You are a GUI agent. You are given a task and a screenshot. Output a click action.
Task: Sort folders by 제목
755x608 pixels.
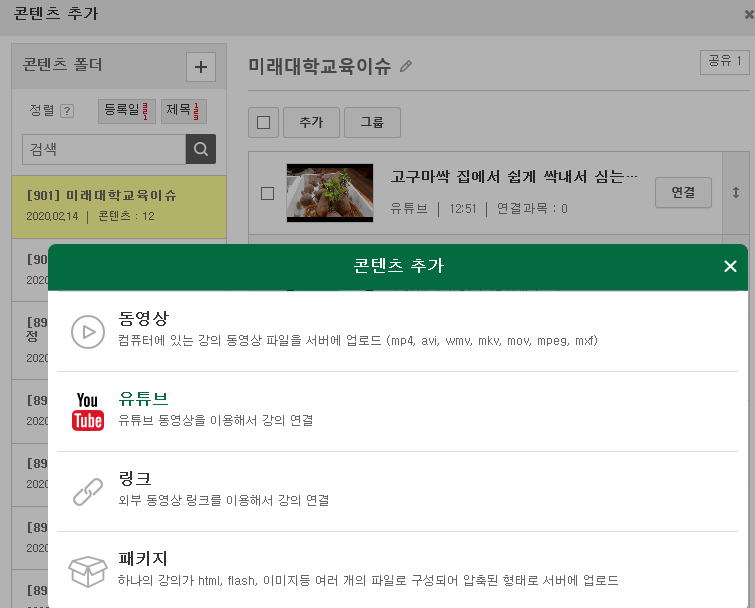(186, 110)
